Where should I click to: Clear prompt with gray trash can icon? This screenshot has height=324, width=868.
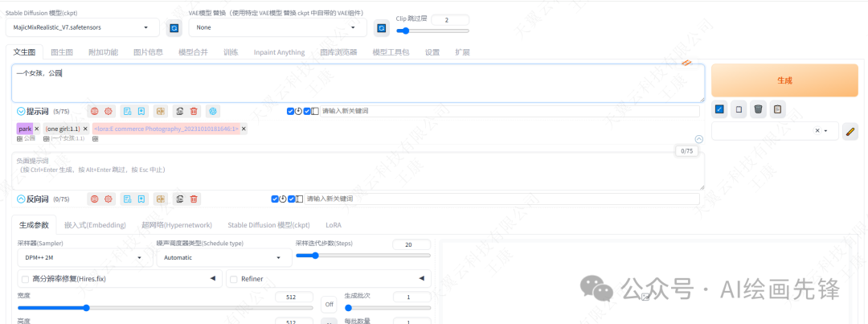pos(759,109)
